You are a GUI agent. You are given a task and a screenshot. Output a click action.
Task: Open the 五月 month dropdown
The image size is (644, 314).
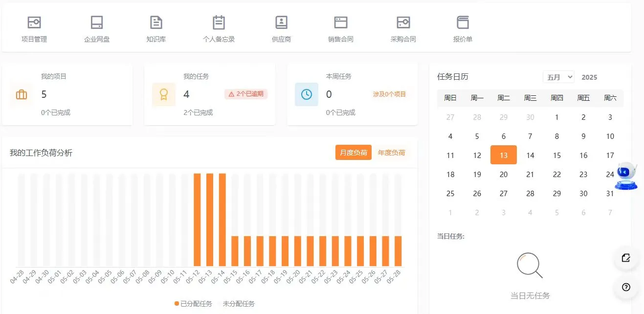[x=558, y=77]
